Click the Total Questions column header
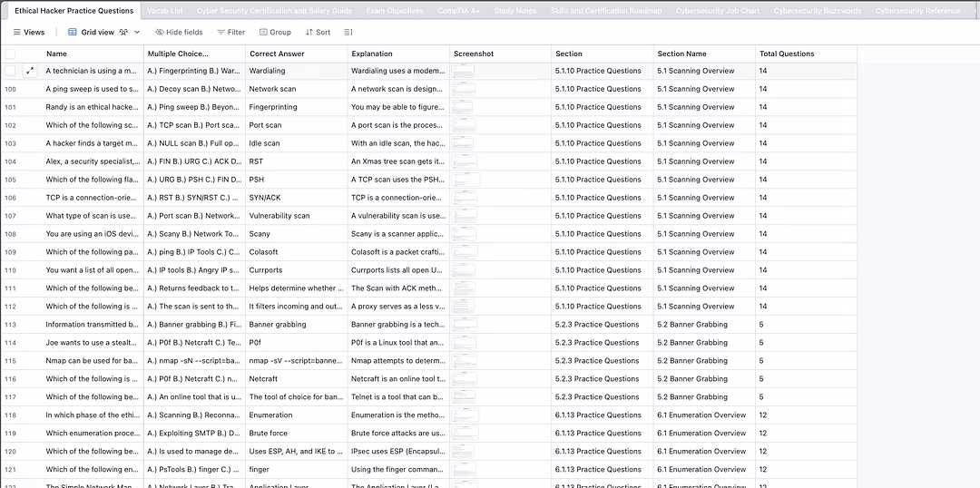The height and width of the screenshot is (488, 980). 786,54
